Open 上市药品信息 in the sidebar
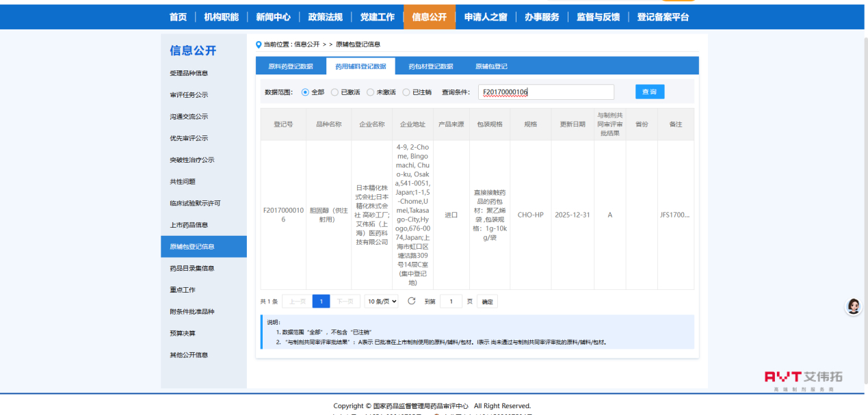Image resolution: width=868 pixels, height=415 pixels. point(204,225)
